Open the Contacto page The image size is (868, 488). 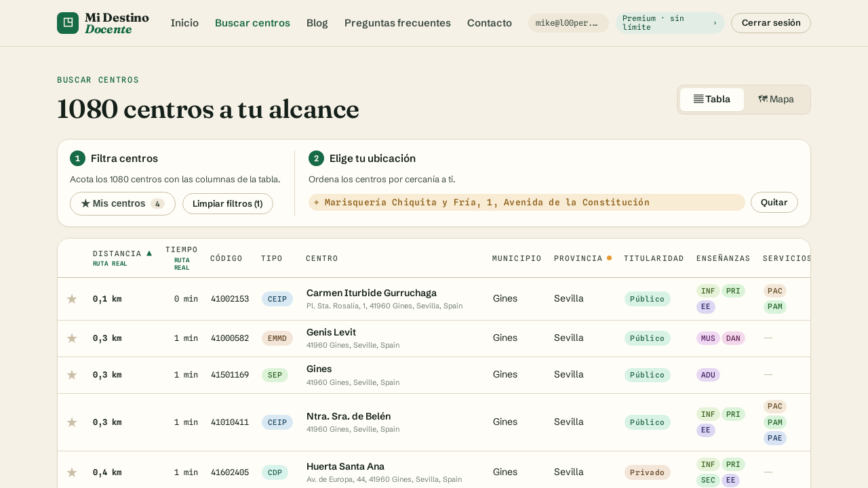(x=490, y=23)
